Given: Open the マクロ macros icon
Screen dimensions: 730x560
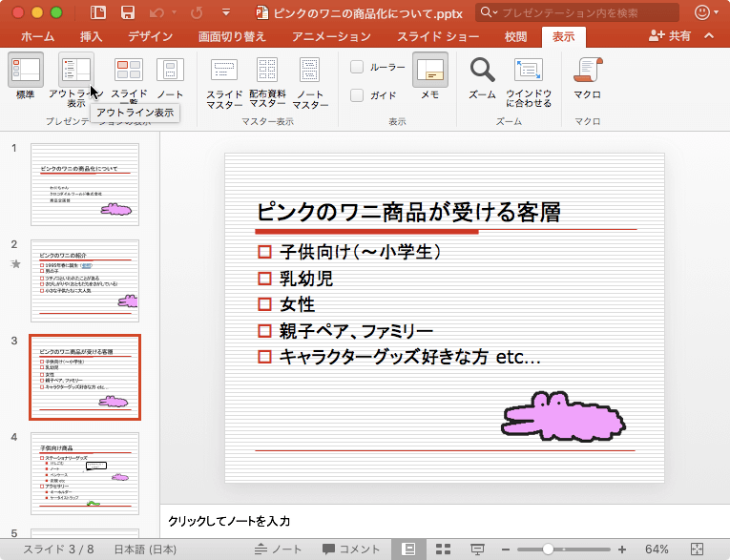Looking at the screenshot, I should tap(587, 70).
